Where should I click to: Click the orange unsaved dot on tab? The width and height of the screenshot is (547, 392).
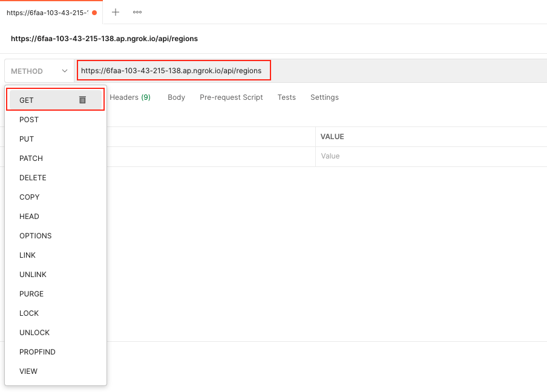click(94, 13)
